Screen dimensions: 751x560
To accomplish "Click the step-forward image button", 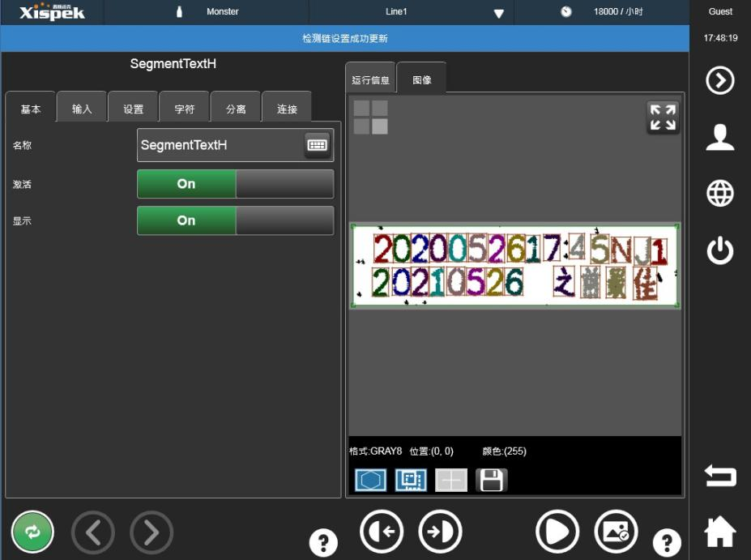I will pyautogui.click(x=440, y=532).
